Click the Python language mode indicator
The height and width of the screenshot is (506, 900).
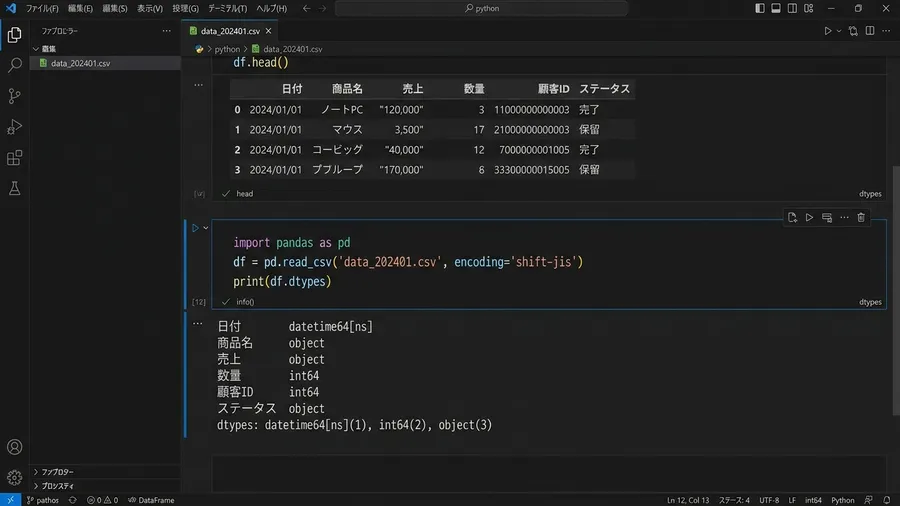843,500
